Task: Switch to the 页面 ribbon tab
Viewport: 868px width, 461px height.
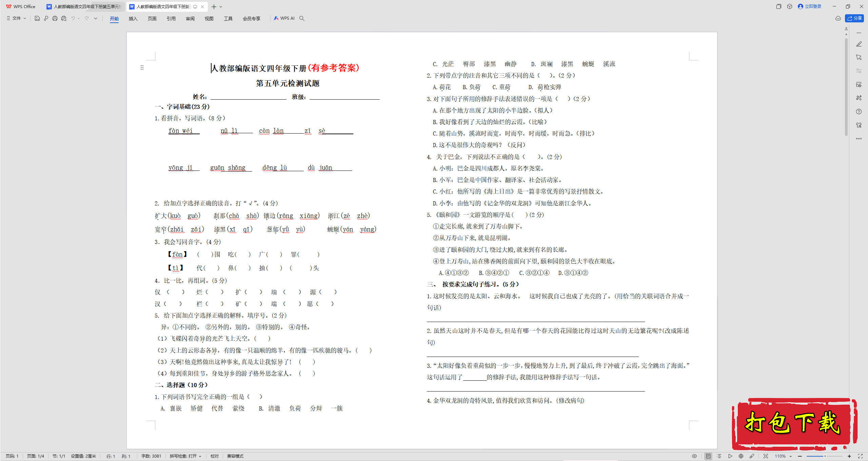Action: point(152,19)
